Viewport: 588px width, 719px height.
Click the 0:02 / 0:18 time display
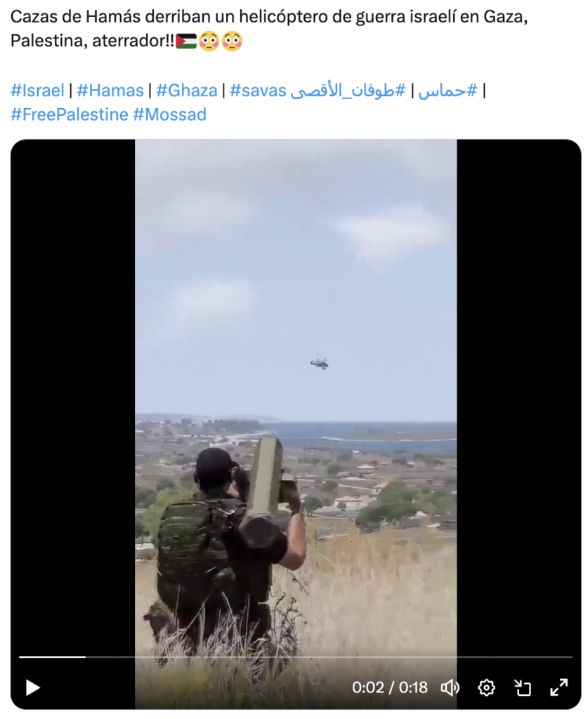point(389,687)
